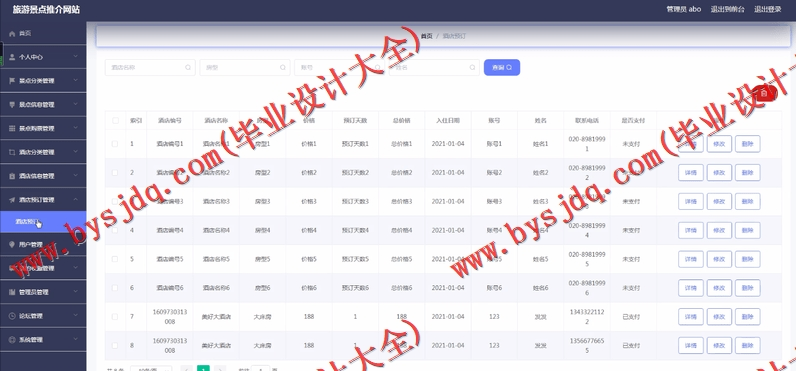This screenshot has width=796, height=371.
Task: Click the 入住日期 column header
Action: pyautogui.click(x=448, y=121)
